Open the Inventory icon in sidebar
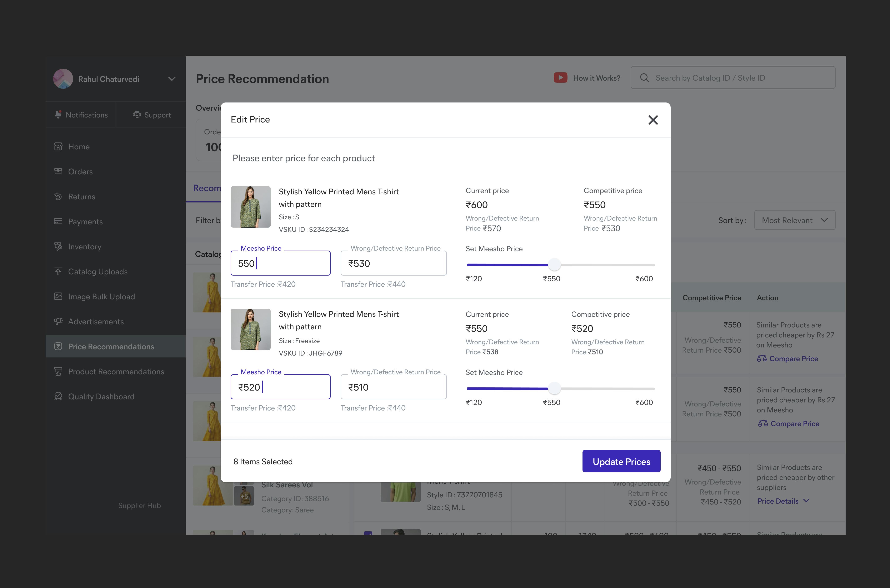Image resolution: width=890 pixels, height=588 pixels. point(58,246)
